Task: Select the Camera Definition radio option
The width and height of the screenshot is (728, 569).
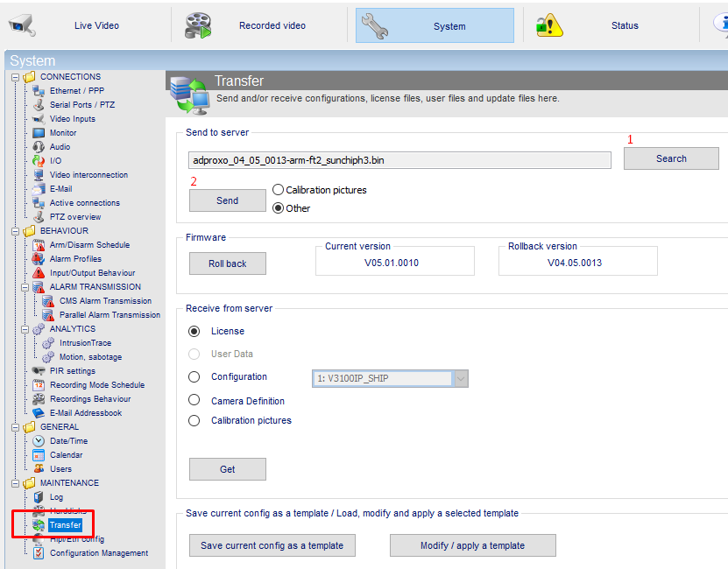Action: pos(194,400)
